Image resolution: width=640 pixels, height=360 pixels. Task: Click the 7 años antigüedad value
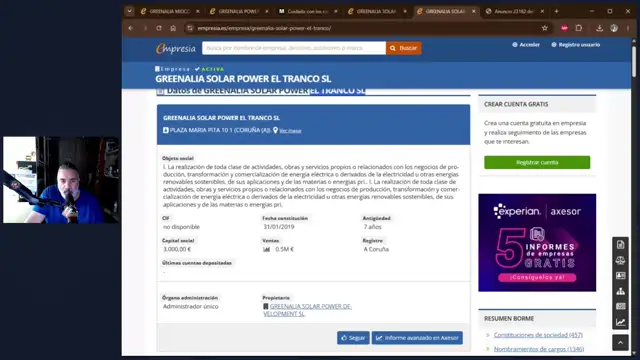tap(373, 227)
